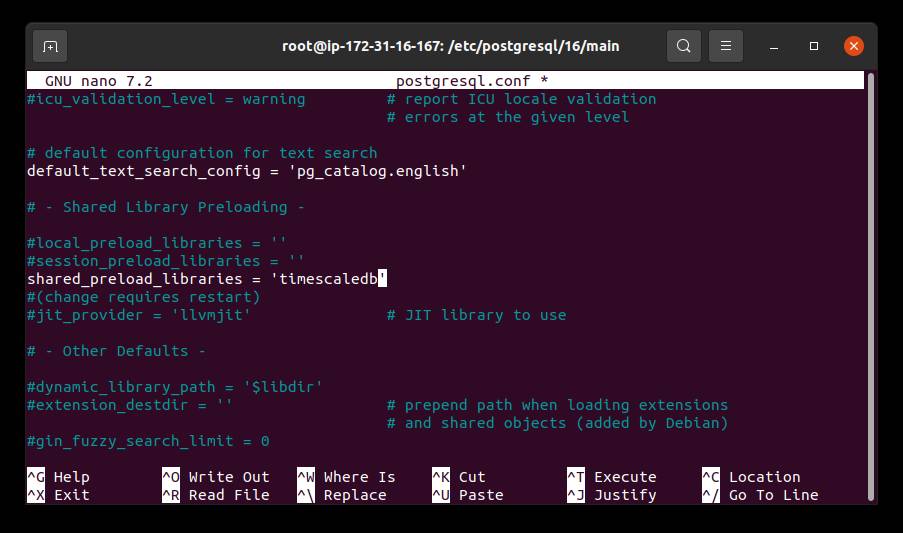Click the GNU nano 7.2 header text
The image size is (903, 533).
pyautogui.click(x=98, y=81)
